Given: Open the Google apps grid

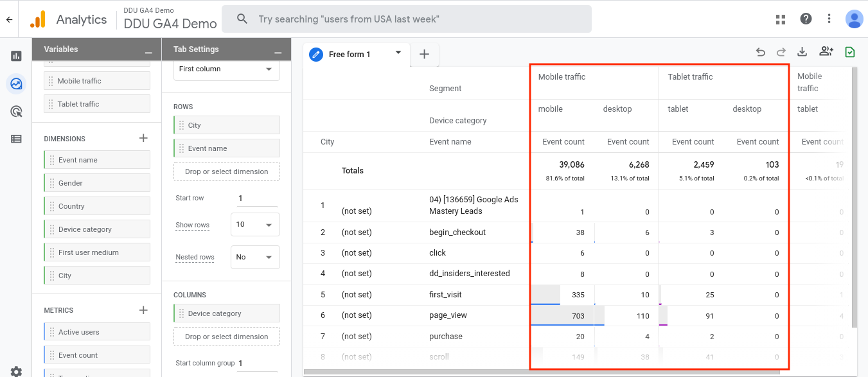Looking at the screenshot, I should [x=781, y=19].
